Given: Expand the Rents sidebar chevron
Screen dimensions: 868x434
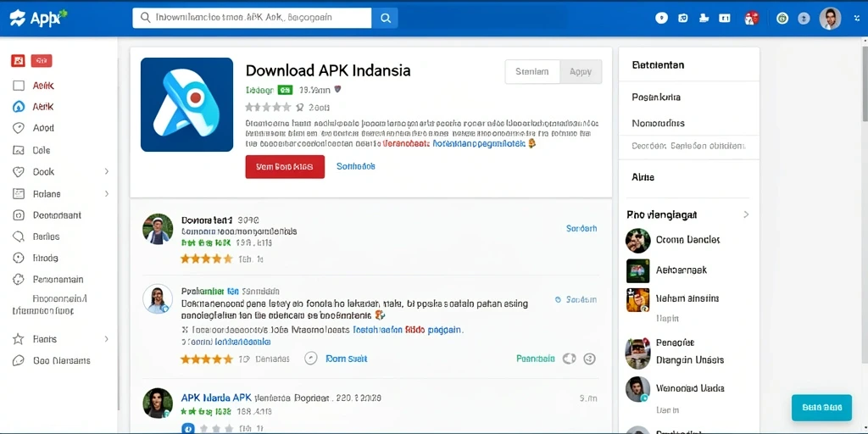Looking at the screenshot, I should (106, 339).
